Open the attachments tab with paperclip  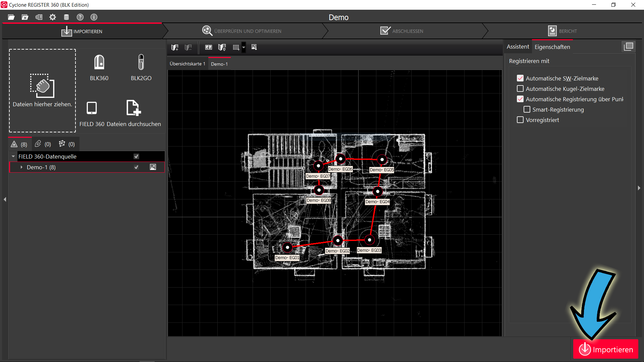pos(43,144)
